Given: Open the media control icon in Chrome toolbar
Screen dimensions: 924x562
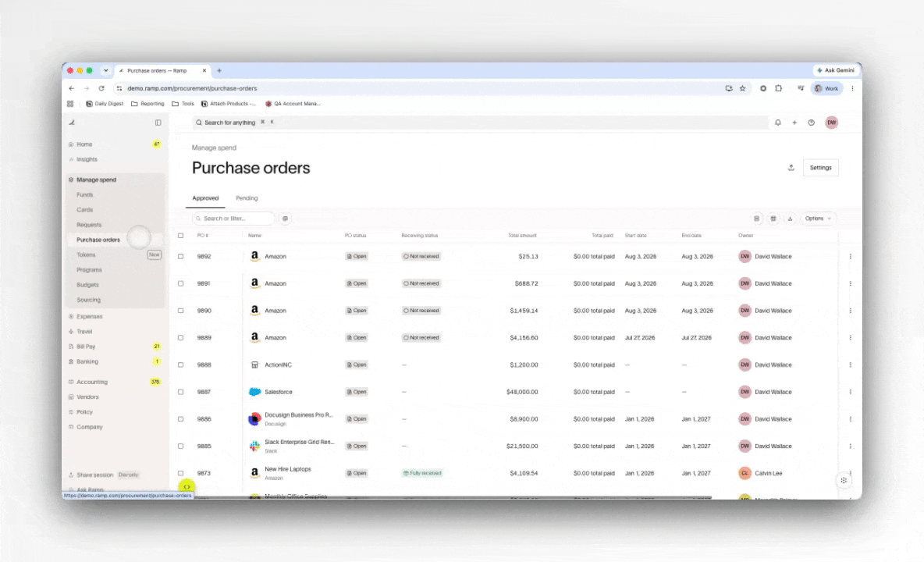Looking at the screenshot, I should pos(801,88).
